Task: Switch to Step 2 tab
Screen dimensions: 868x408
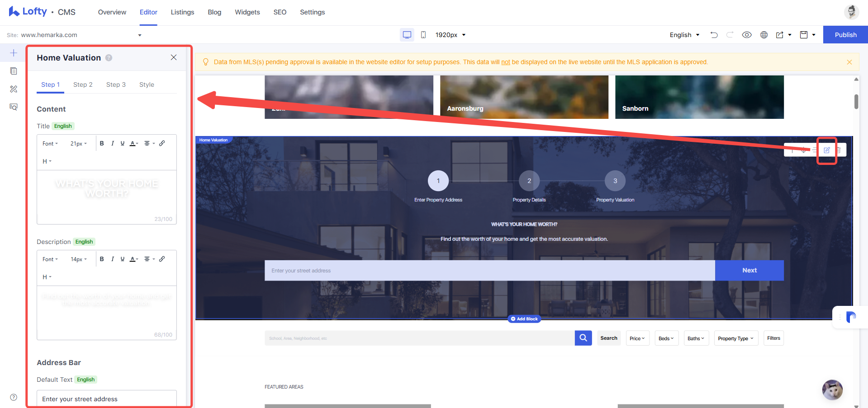Action: [83, 84]
